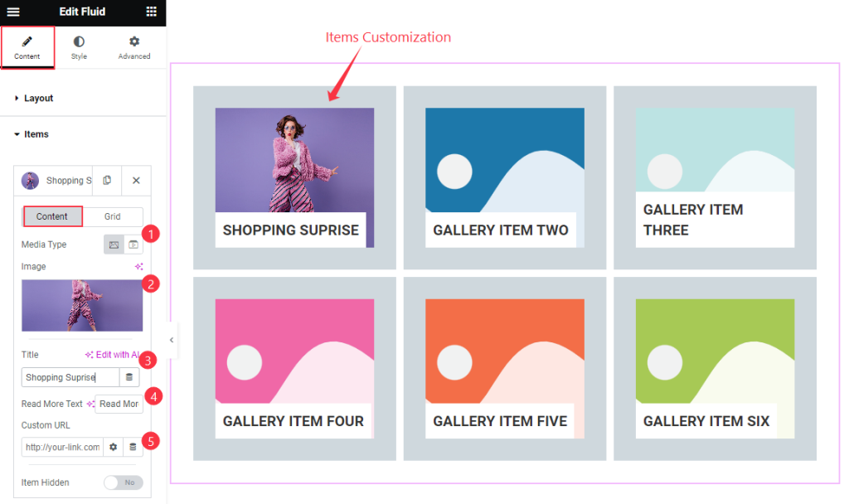Image resolution: width=849 pixels, height=504 pixels.
Task: Switch to the Style tab
Action: click(x=79, y=47)
